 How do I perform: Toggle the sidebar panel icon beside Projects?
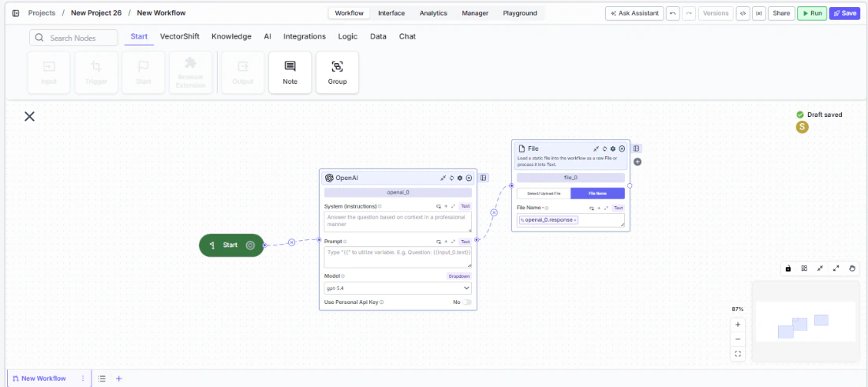(x=16, y=13)
